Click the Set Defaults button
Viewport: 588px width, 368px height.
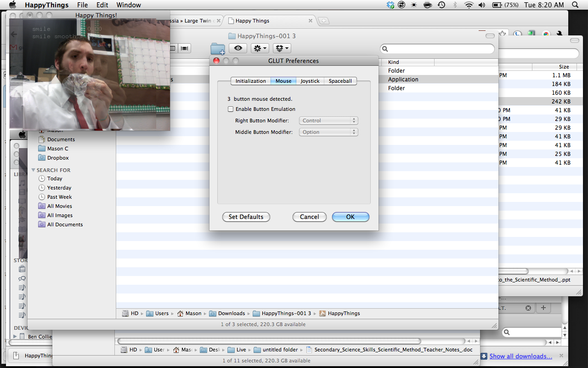[246, 217]
